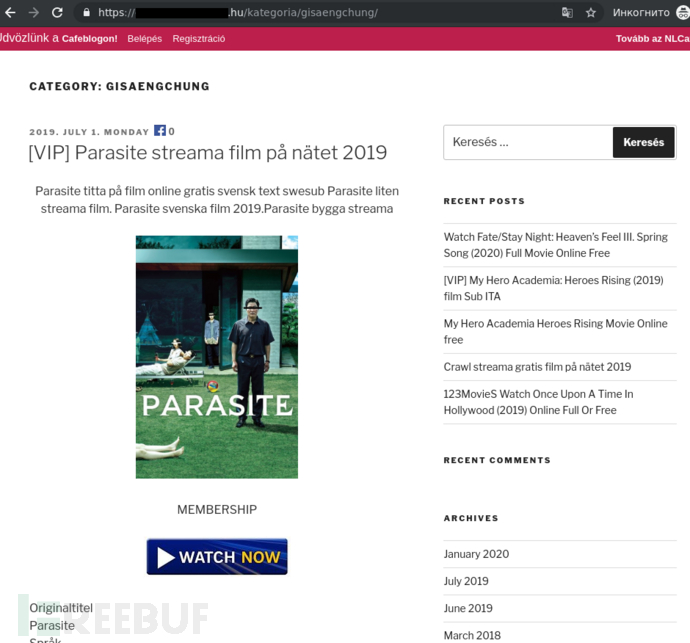Image resolution: width=690 pixels, height=643 pixels.
Task: Open 123MovieS Once Upon A Time post
Action: pos(538,402)
